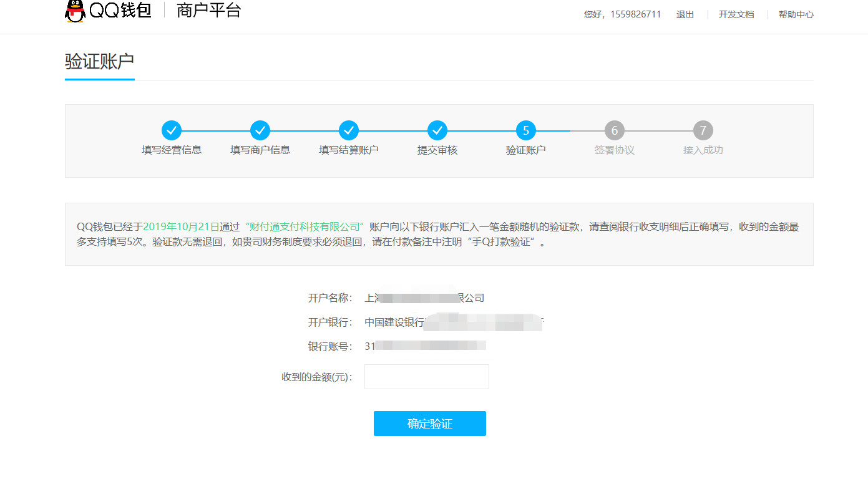Click step 2 checkmark circle 填写商户信息
Screen dimensions: 868x484
pyautogui.click(x=260, y=130)
